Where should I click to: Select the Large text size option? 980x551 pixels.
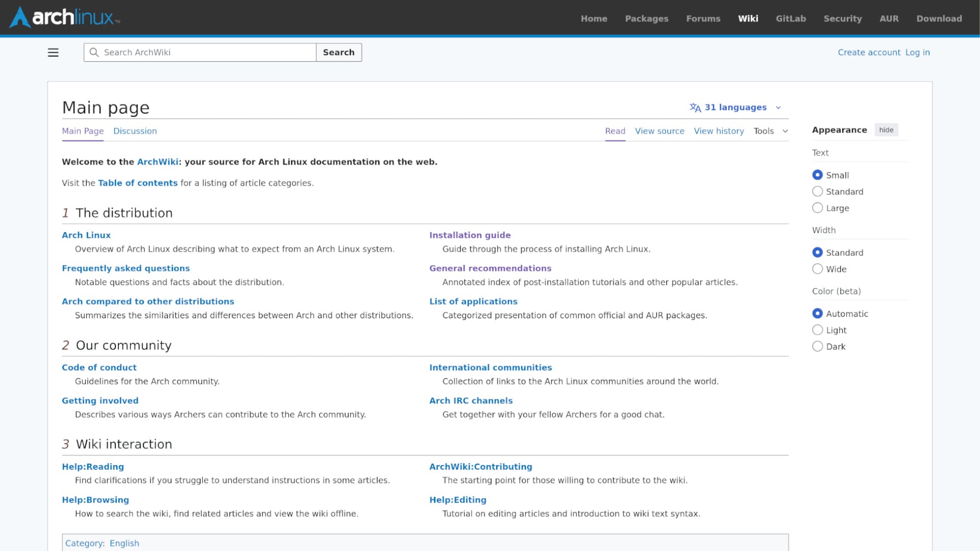pos(817,208)
